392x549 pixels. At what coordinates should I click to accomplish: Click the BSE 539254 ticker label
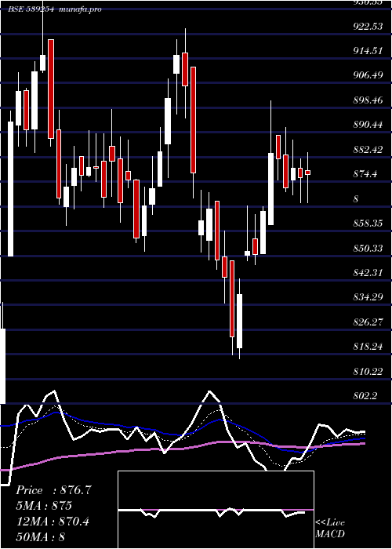pos(31,9)
